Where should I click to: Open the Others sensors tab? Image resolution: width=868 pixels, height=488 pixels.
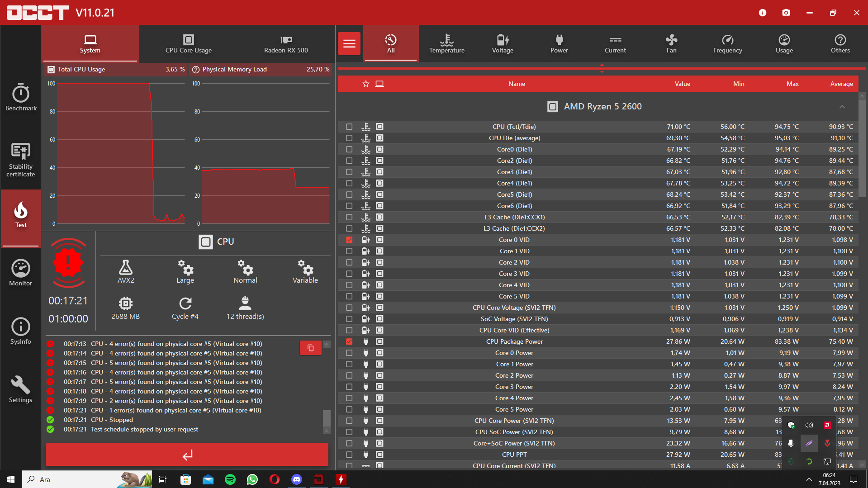point(840,43)
